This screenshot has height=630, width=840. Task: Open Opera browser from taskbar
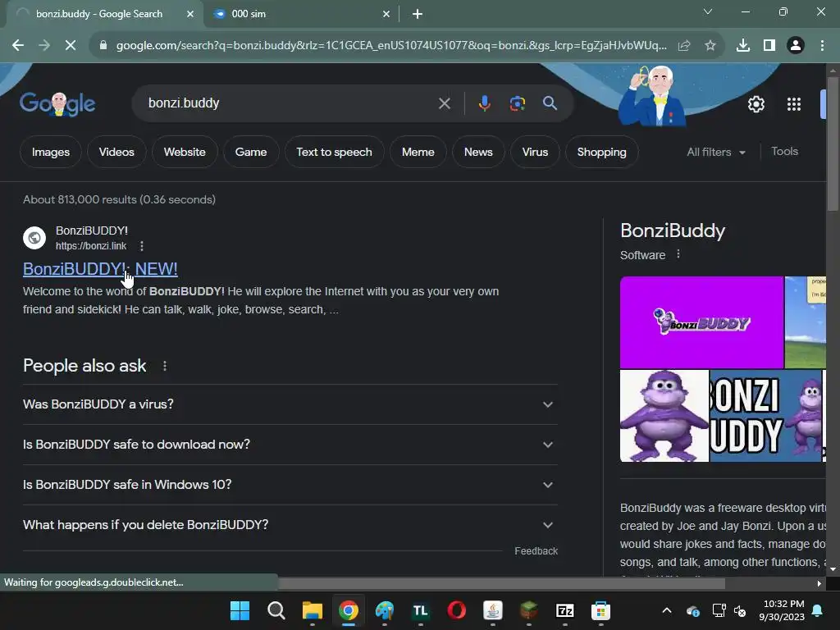tap(456, 610)
